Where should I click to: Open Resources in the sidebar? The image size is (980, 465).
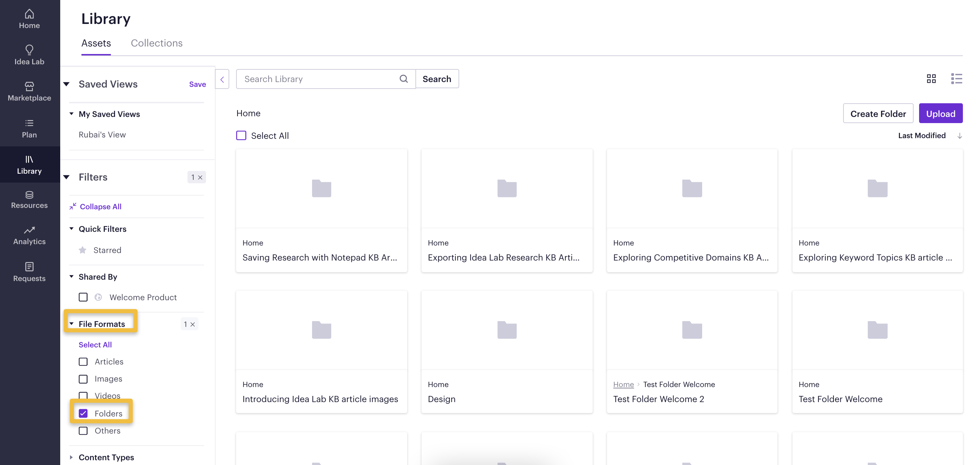point(29,200)
